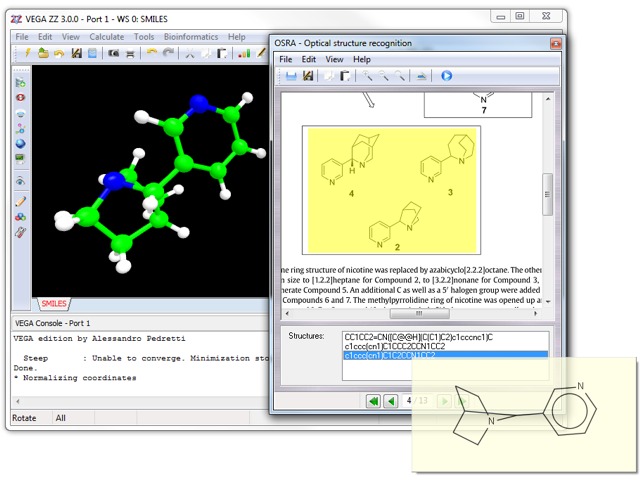Click the save-as floppy icon in OSRA toolbar
The width and height of the screenshot is (640, 480).
tap(308, 76)
